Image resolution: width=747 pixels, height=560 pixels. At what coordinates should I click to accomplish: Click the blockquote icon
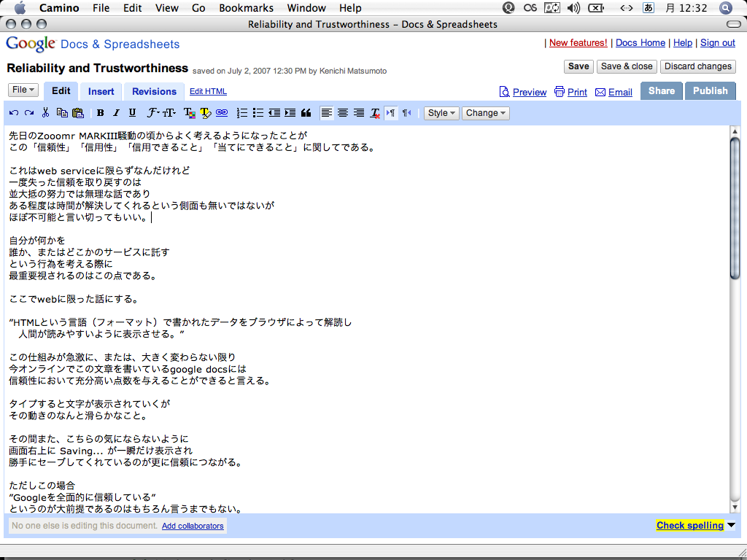tap(306, 113)
